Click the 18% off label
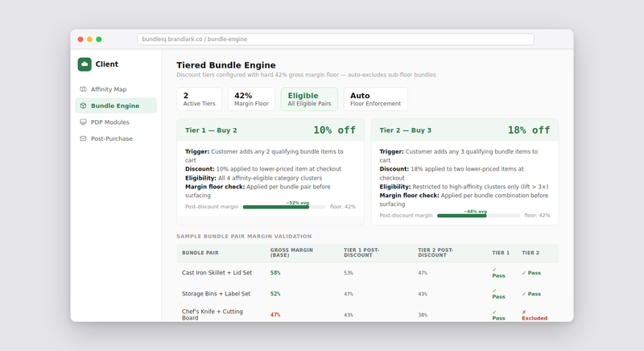 (529, 130)
